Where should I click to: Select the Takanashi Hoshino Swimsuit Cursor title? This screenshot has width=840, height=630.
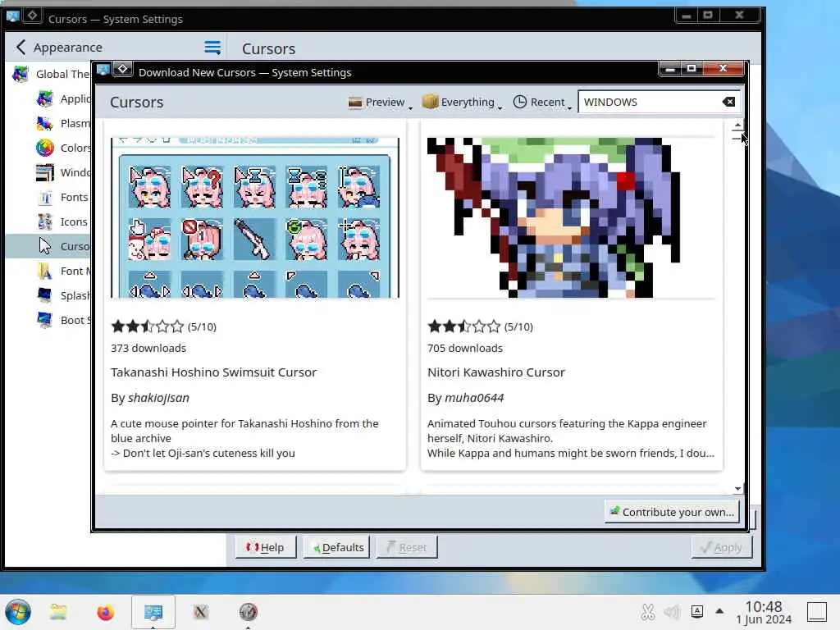214,372
